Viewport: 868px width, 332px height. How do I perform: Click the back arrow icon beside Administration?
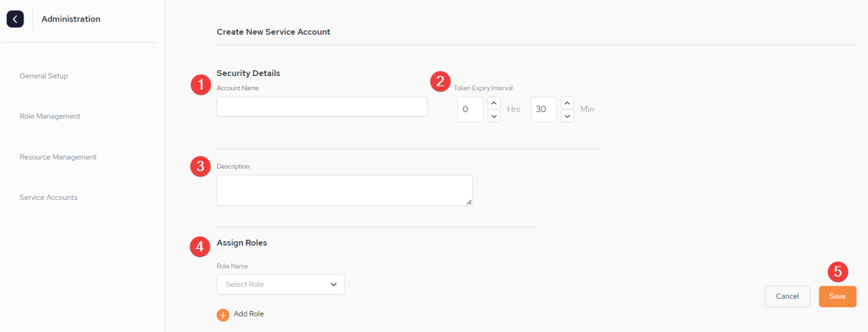(x=15, y=19)
